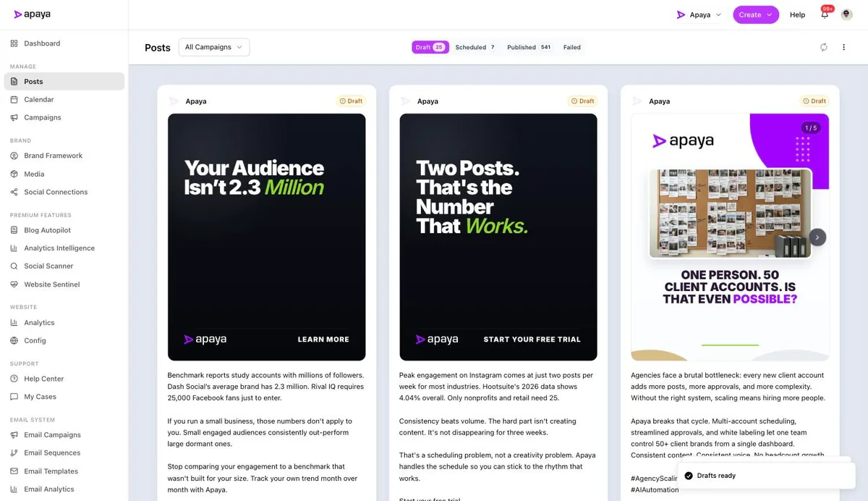The image size is (868, 501).
Task: Click the Social Connections share icon
Action: click(x=14, y=192)
